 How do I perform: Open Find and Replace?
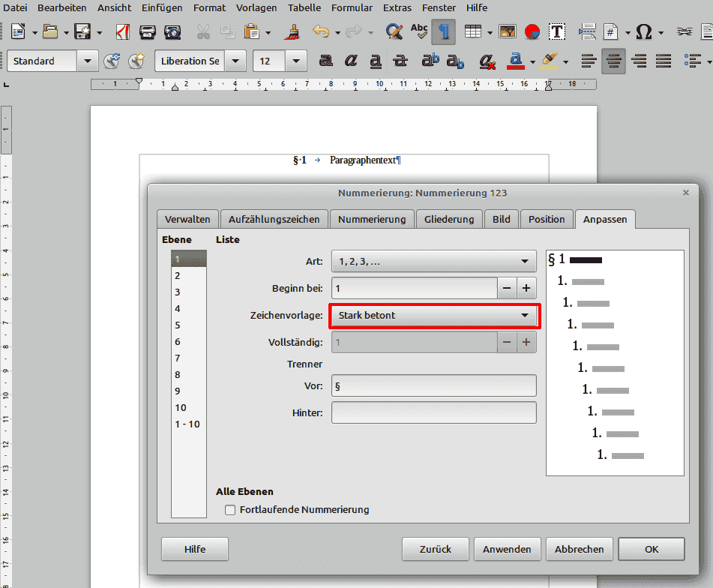coord(394,31)
